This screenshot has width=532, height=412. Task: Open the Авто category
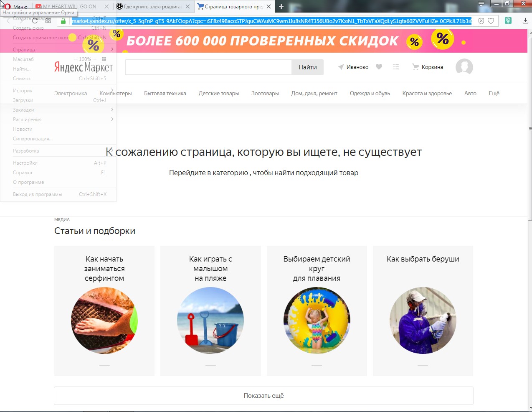470,93
